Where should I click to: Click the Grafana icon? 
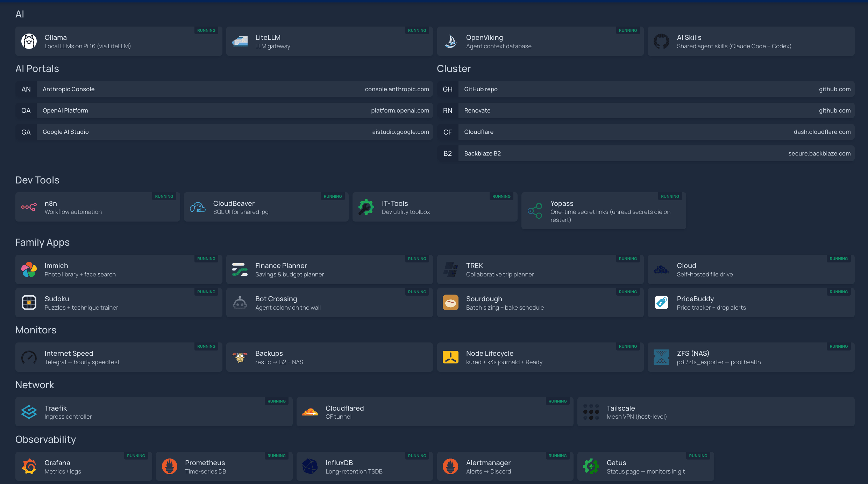click(x=29, y=467)
